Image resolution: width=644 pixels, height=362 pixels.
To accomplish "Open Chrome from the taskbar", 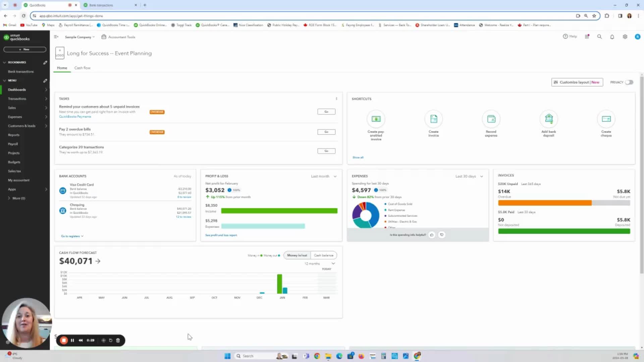I will point(317,356).
